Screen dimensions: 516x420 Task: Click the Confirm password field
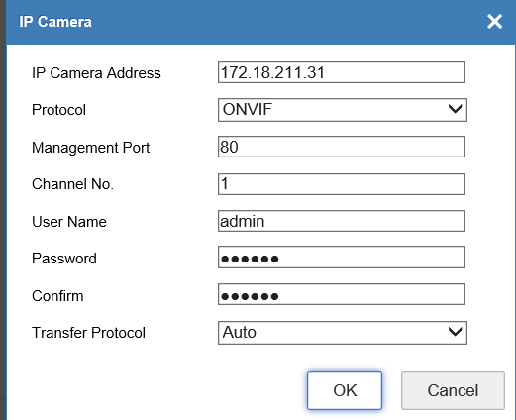[x=342, y=294]
